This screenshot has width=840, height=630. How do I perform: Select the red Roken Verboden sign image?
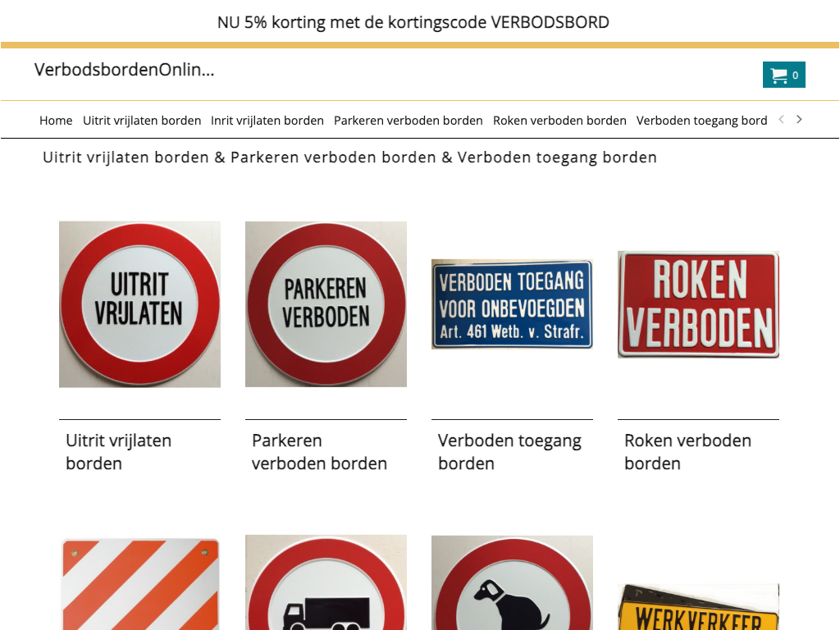pos(699,304)
